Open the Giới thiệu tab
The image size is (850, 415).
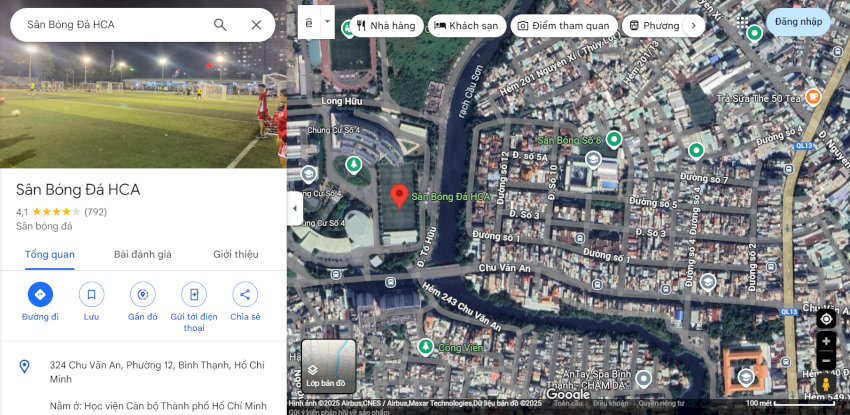pos(235,254)
